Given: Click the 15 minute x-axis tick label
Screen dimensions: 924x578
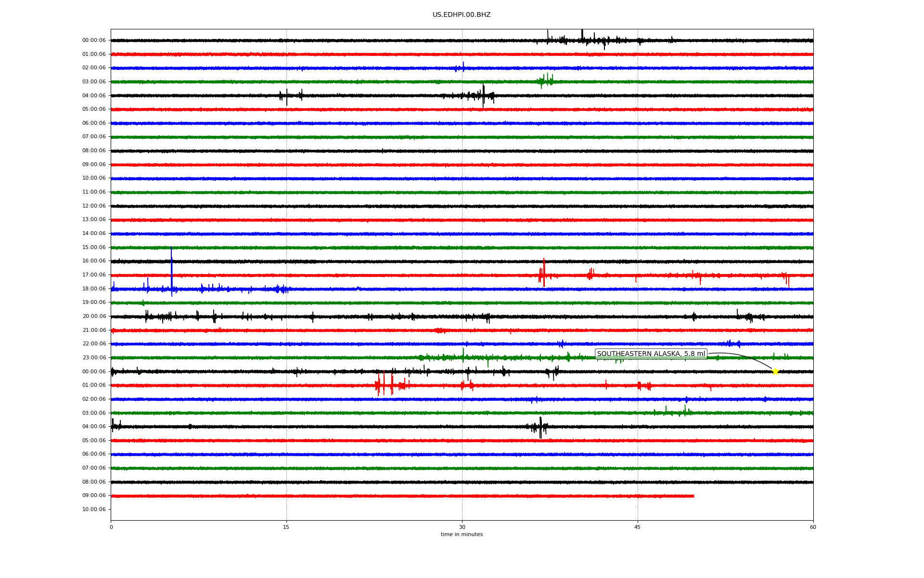Looking at the screenshot, I should click(286, 527).
